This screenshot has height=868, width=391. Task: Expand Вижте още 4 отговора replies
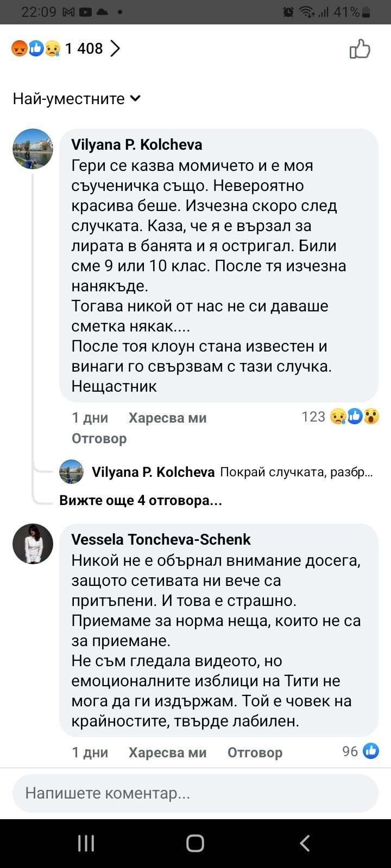tap(141, 500)
